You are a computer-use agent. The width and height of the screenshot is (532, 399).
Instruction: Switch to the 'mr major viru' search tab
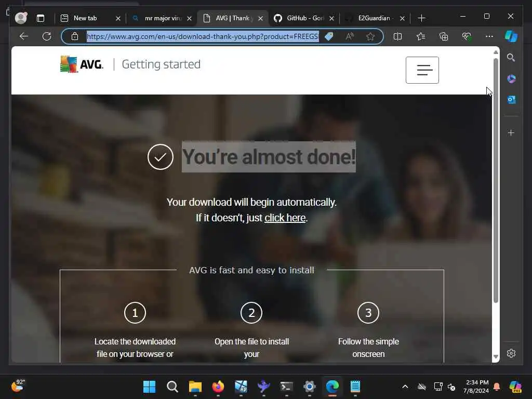pos(163,18)
